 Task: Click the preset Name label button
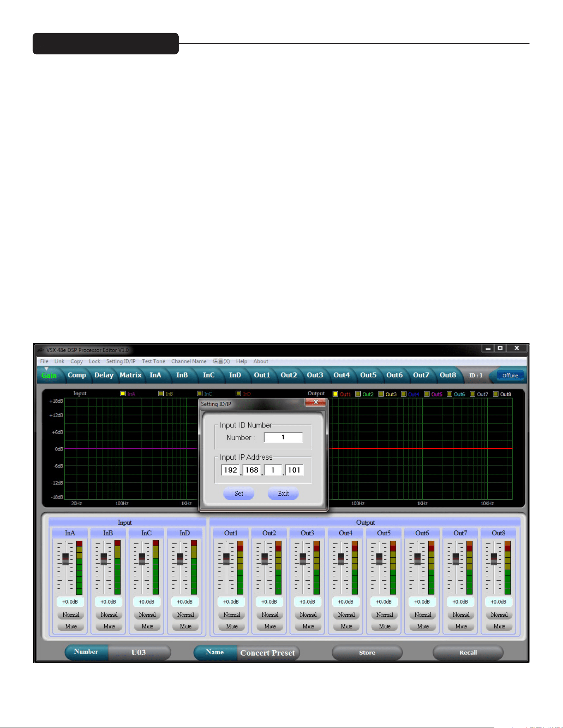point(215,652)
